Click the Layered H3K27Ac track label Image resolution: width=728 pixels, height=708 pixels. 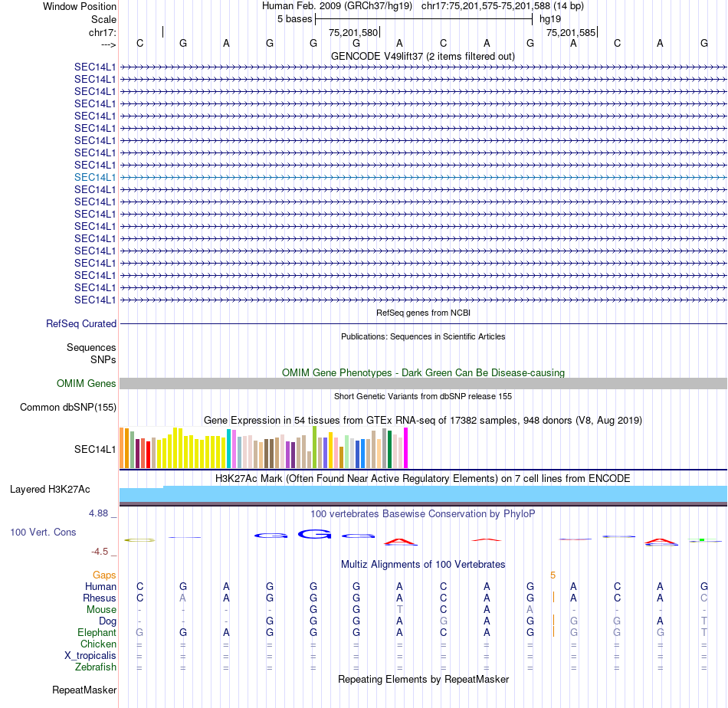click(x=50, y=490)
